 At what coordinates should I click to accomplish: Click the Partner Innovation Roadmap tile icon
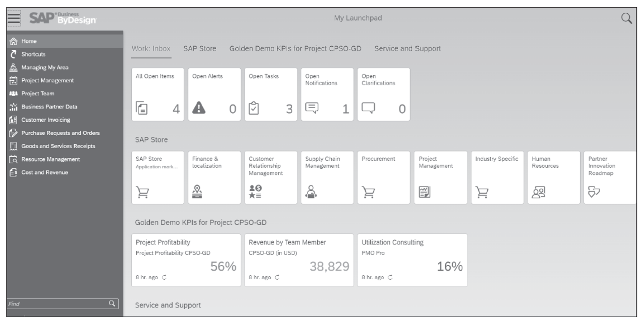[594, 192]
